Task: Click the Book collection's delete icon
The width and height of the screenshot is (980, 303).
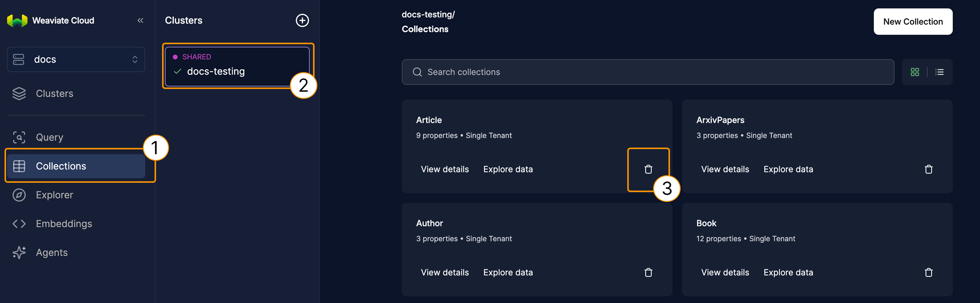Action: (x=928, y=272)
